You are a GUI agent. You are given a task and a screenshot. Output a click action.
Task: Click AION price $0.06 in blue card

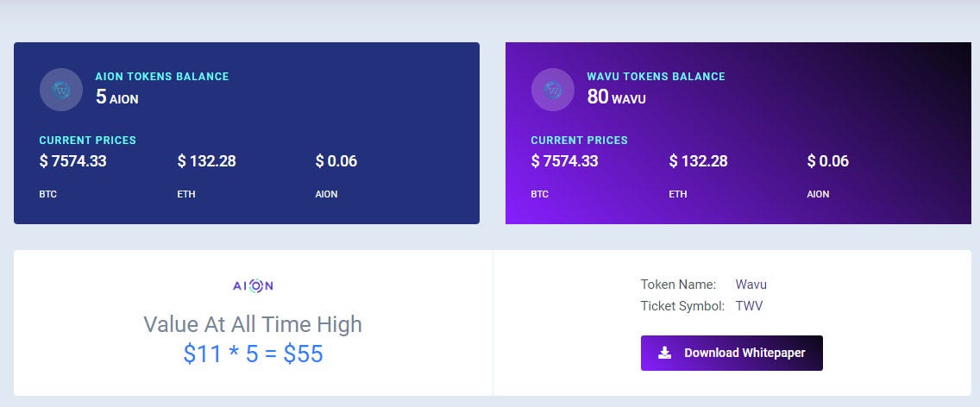pyautogui.click(x=336, y=161)
